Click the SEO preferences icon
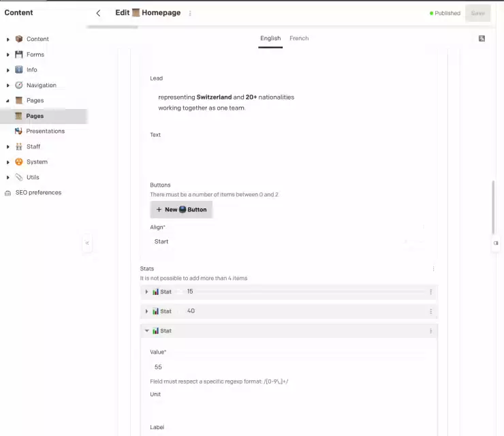The width and height of the screenshot is (504, 436). pos(8,193)
